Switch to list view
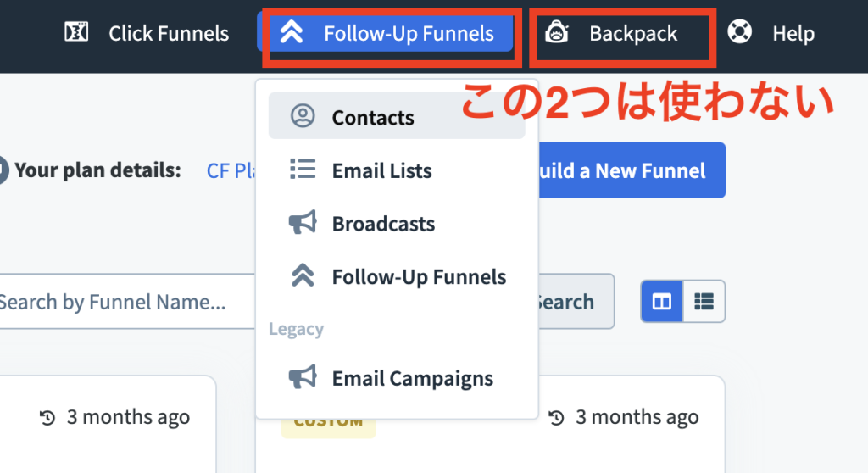The image size is (868, 473). pos(704,301)
